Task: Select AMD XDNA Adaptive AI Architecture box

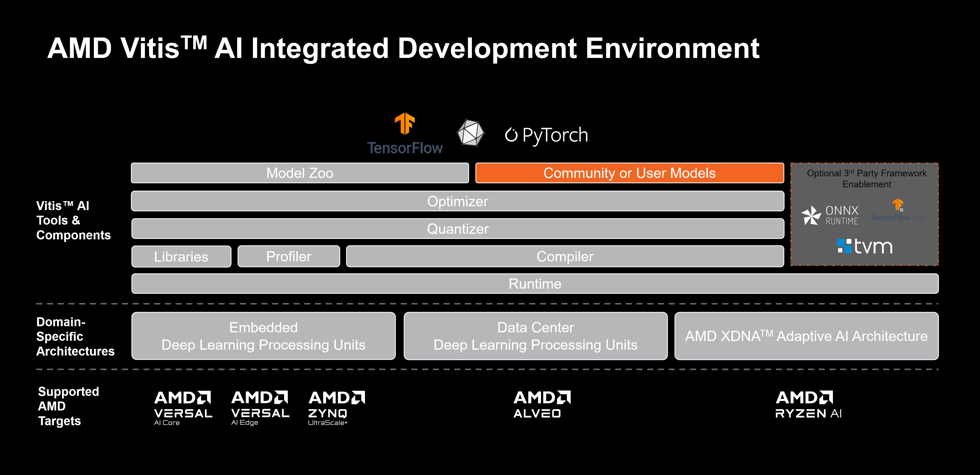Action: pos(806,336)
